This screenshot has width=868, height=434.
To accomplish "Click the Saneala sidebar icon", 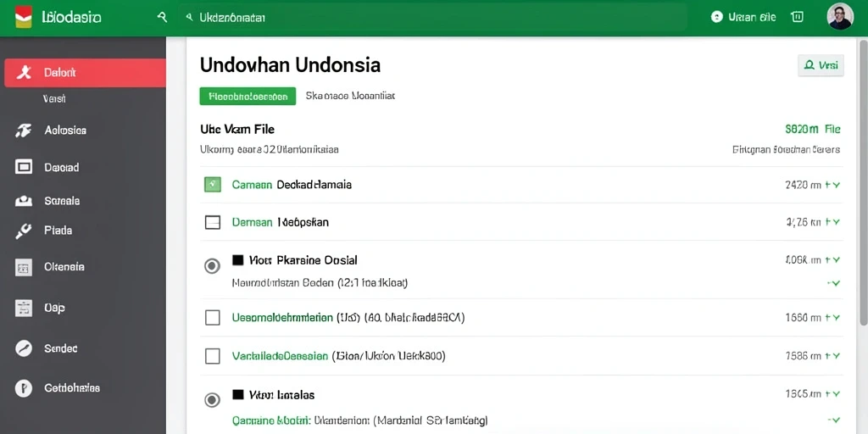I will [23, 201].
